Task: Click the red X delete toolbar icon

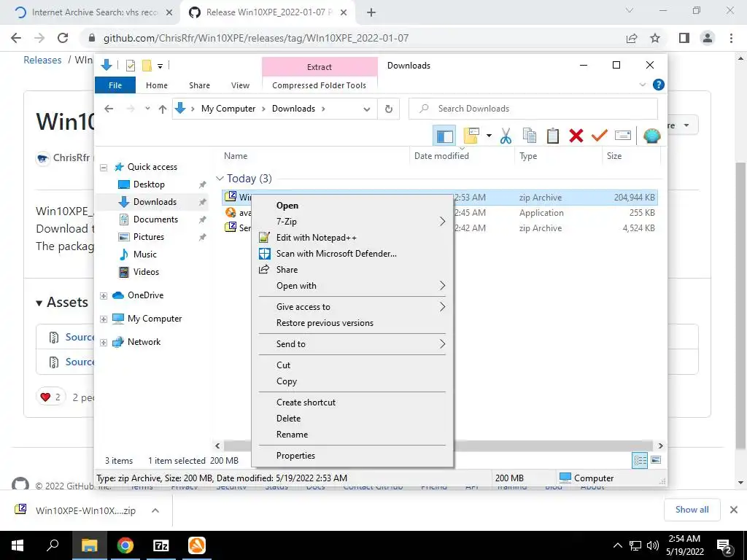Action: click(576, 136)
